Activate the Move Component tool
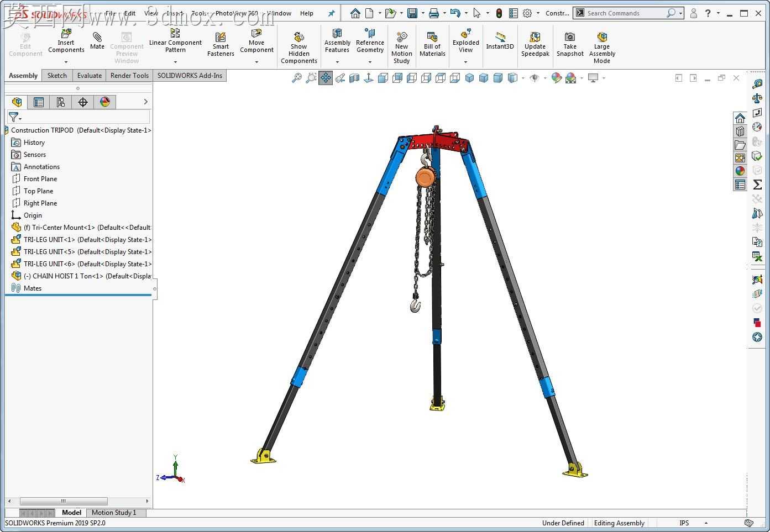This screenshot has height=532, width=770. (x=256, y=41)
